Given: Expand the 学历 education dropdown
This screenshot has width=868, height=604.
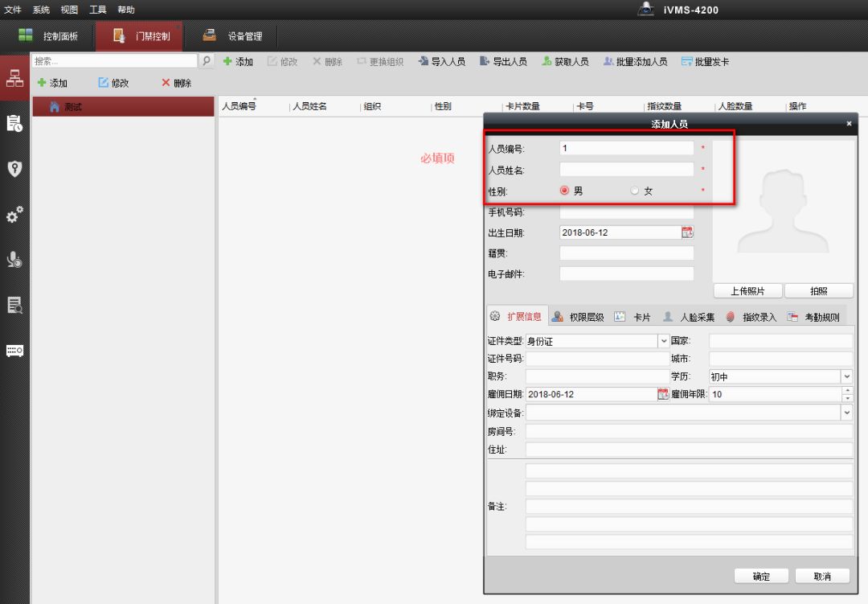Looking at the screenshot, I should [x=846, y=376].
